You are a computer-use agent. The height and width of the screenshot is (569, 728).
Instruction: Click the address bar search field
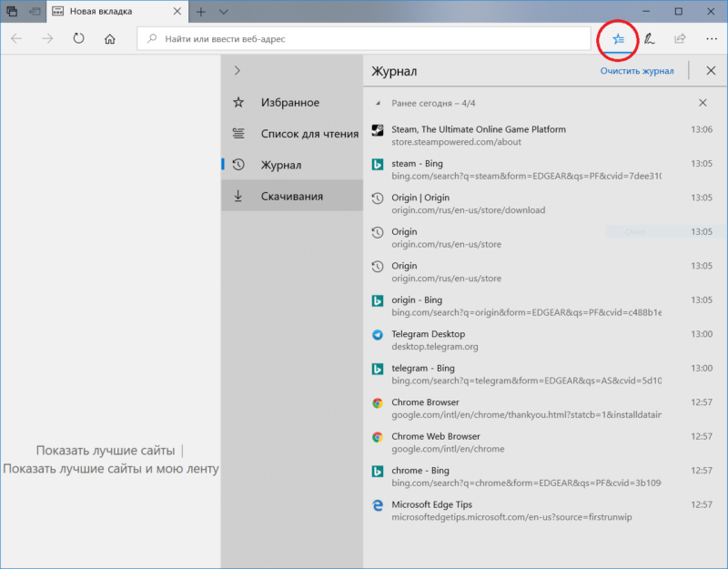[x=363, y=39]
